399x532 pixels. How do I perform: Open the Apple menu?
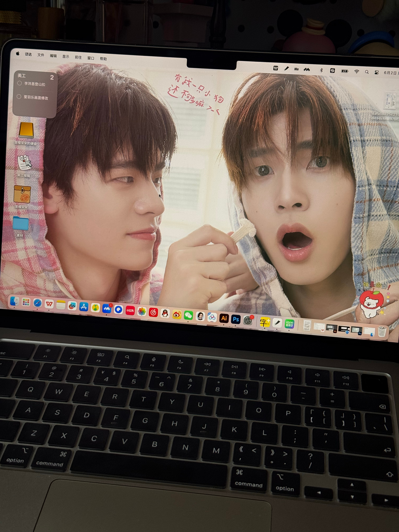click(x=18, y=53)
